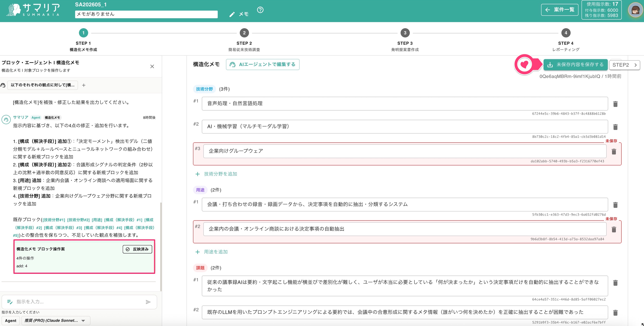The height and width of the screenshot is (326, 644).
Task: Click the chat panel scrollbar
Action: click(161, 247)
